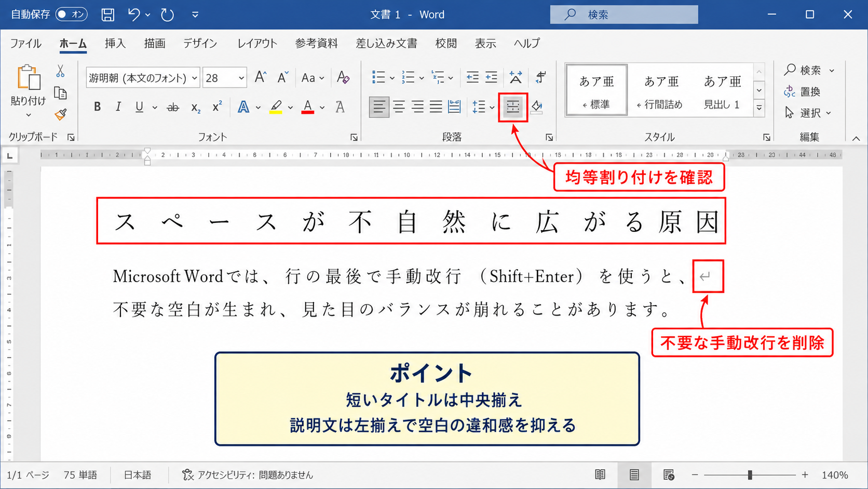868x489 pixels.
Task: Apply the red font color
Action: (308, 107)
